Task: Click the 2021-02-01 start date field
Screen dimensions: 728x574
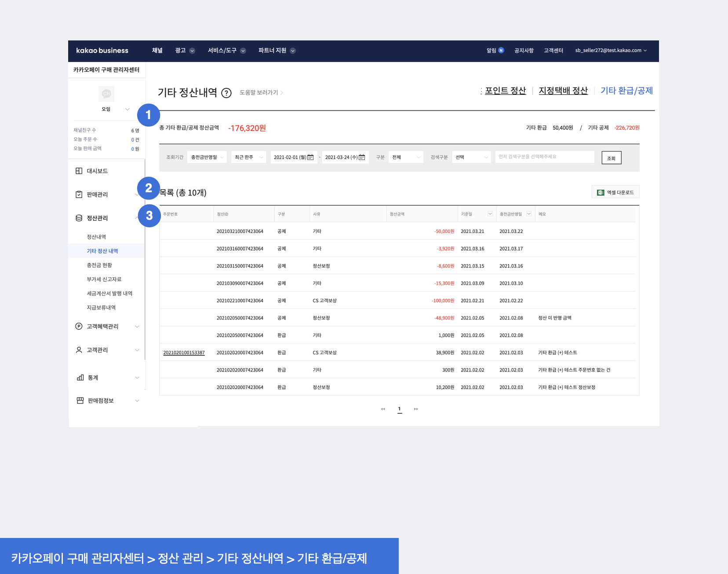Action: pos(294,157)
